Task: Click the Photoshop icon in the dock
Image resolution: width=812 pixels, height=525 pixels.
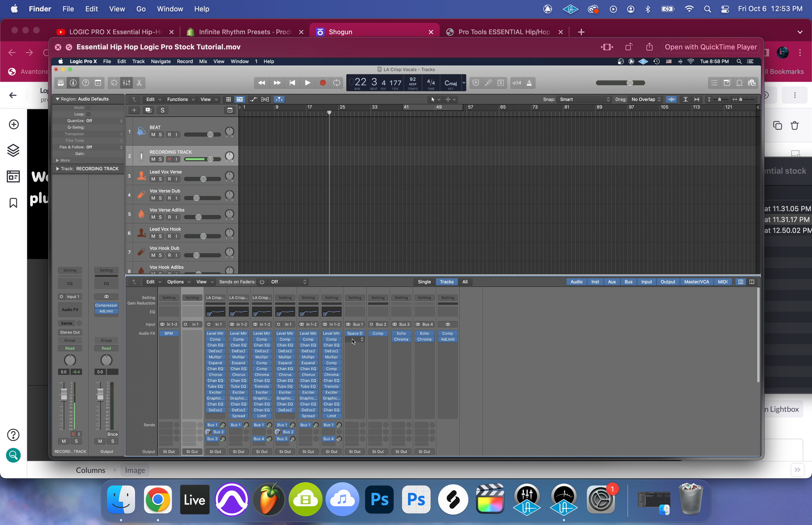Action: (x=379, y=500)
